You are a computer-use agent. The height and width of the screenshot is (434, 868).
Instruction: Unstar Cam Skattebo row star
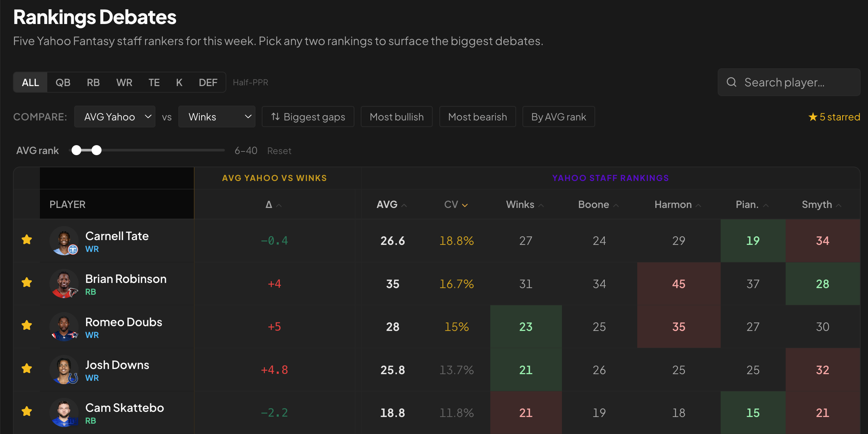click(x=27, y=411)
